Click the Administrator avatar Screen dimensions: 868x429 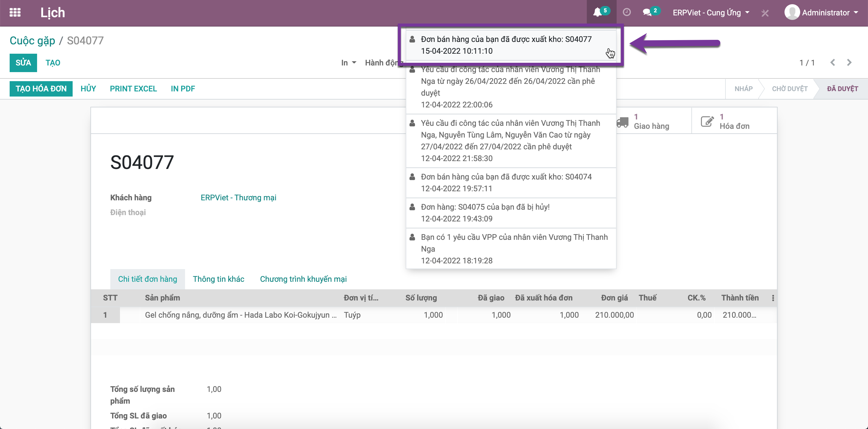coord(791,12)
